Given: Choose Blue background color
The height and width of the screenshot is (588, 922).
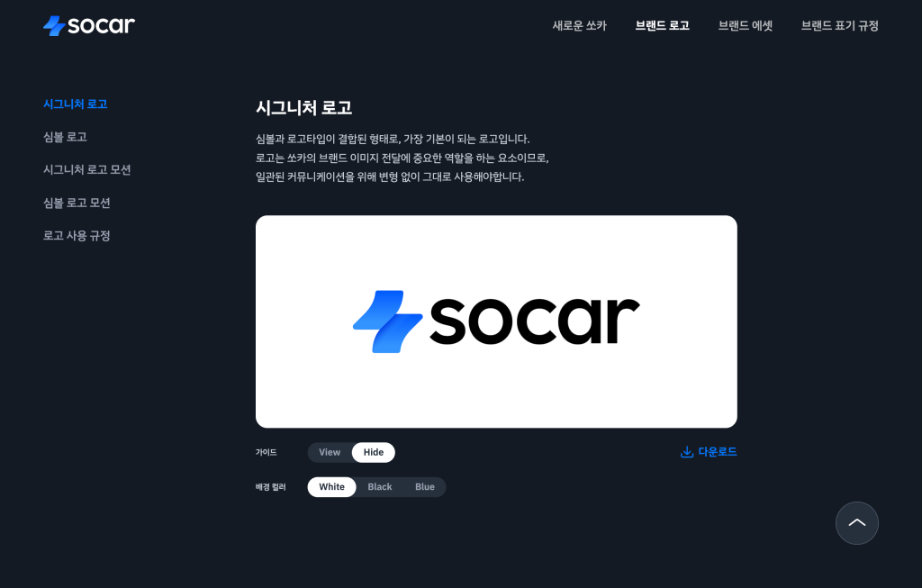Looking at the screenshot, I should click(x=425, y=487).
